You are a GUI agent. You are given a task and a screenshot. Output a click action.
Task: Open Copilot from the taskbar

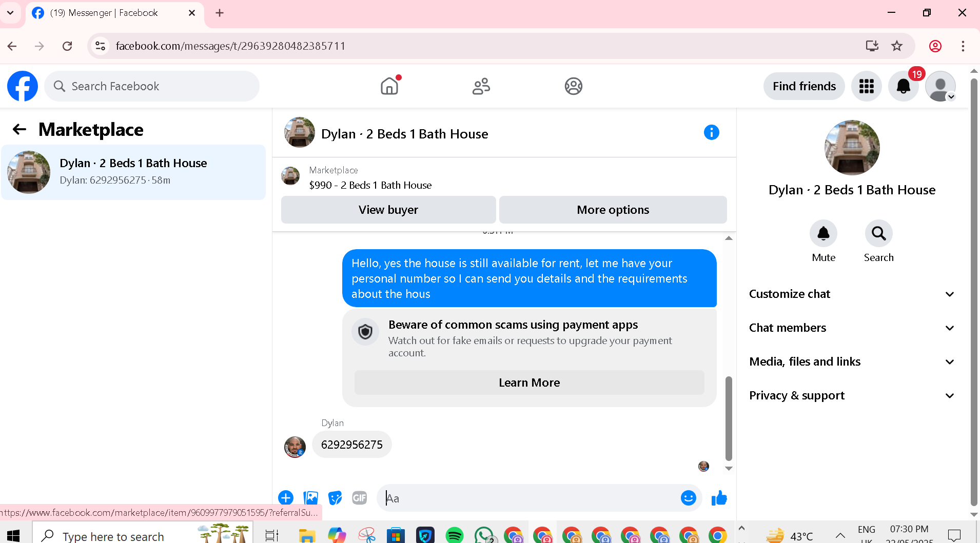[x=337, y=536]
